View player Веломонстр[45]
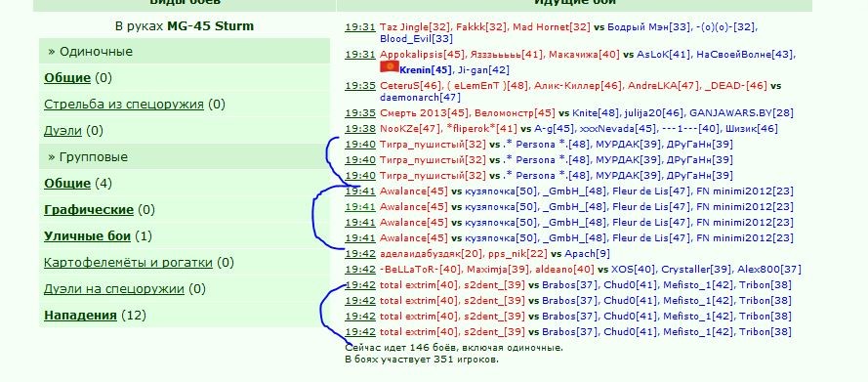Viewport: 868px width, 382px height. point(515,113)
